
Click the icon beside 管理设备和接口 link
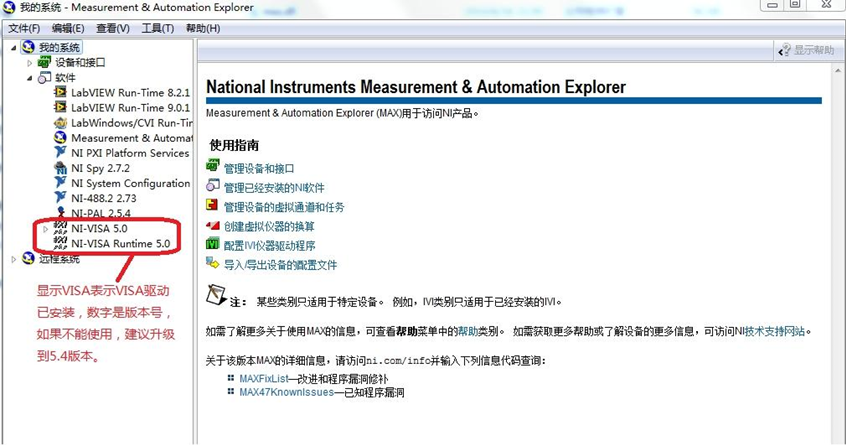coord(213,166)
